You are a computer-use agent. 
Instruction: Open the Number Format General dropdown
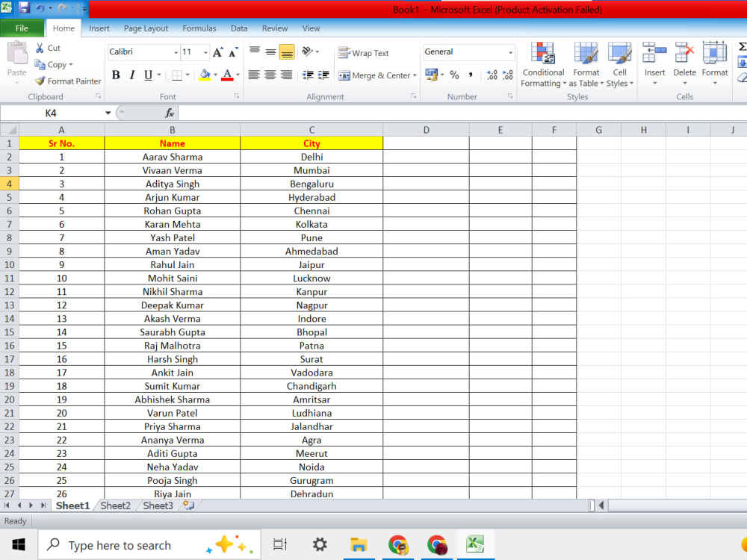tap(510, 52)
